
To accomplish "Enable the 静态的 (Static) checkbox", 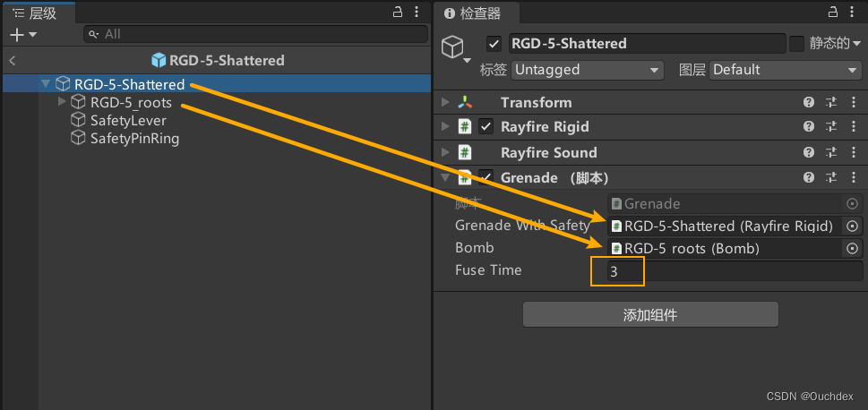I will tap(796, 43).
